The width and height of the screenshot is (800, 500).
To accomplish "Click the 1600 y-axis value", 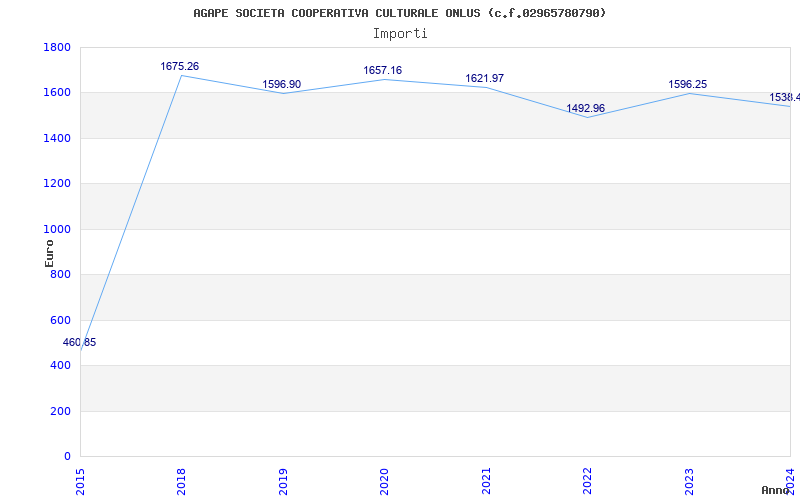I will [57, 93].
